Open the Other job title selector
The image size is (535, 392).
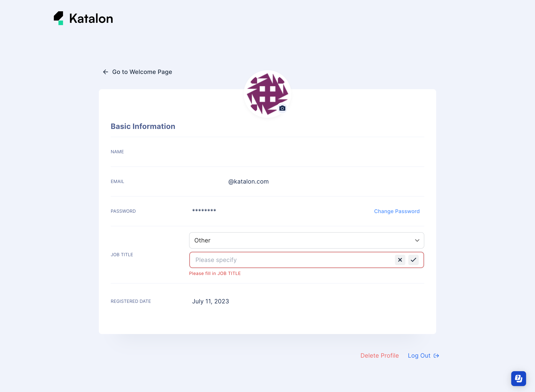pyautogui.click(x=307, y=240)
